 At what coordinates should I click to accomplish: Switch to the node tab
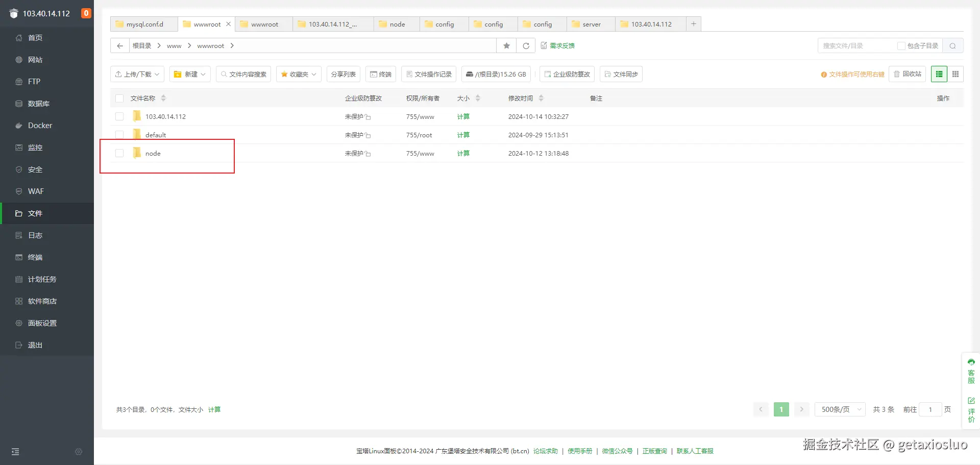click(x=397, y=24)
